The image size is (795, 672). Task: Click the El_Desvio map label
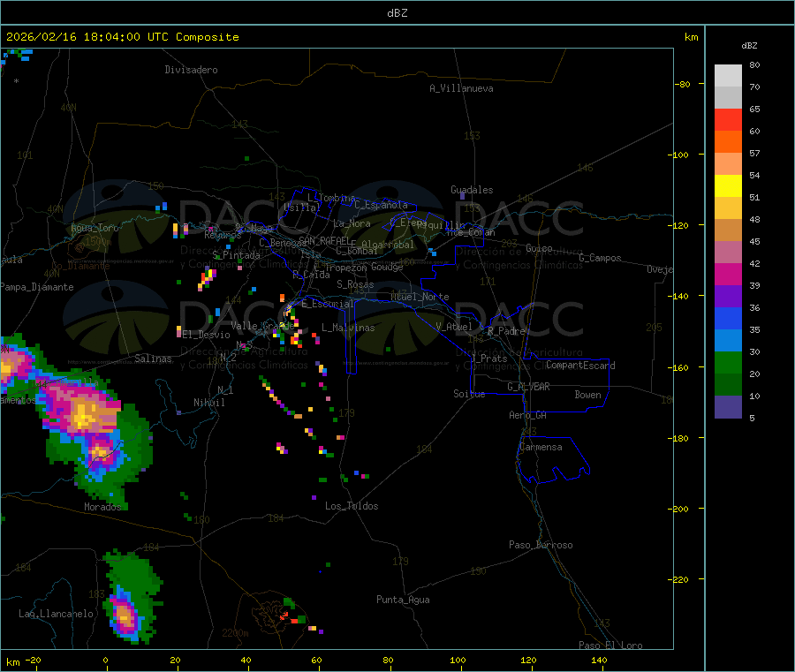coord(206,335)
